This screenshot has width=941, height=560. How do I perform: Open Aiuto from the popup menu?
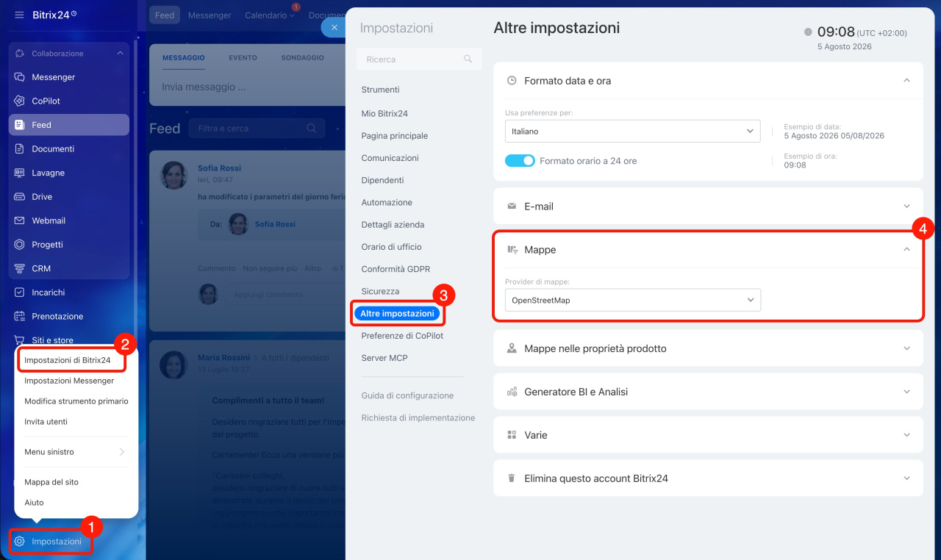point(34,503)
